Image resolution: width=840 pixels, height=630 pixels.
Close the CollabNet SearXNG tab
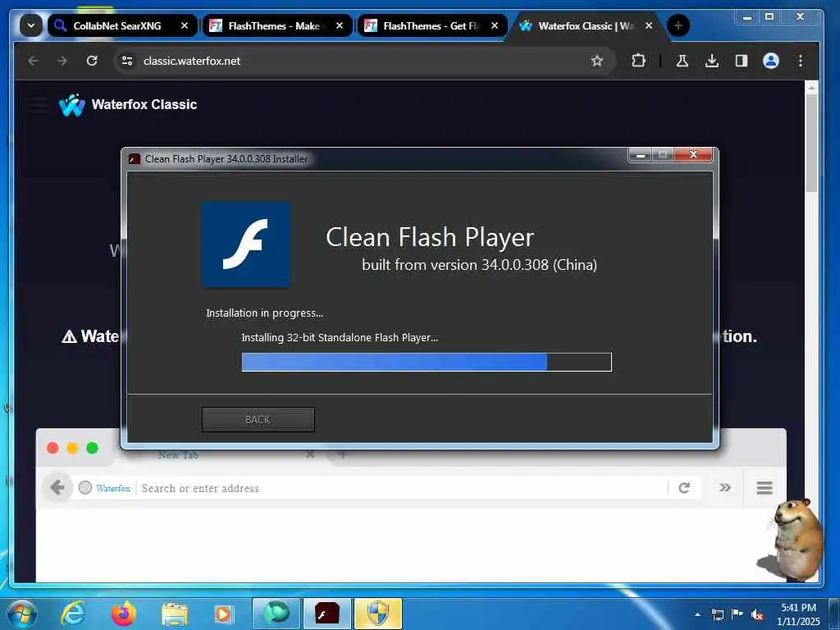pos(185,25)
